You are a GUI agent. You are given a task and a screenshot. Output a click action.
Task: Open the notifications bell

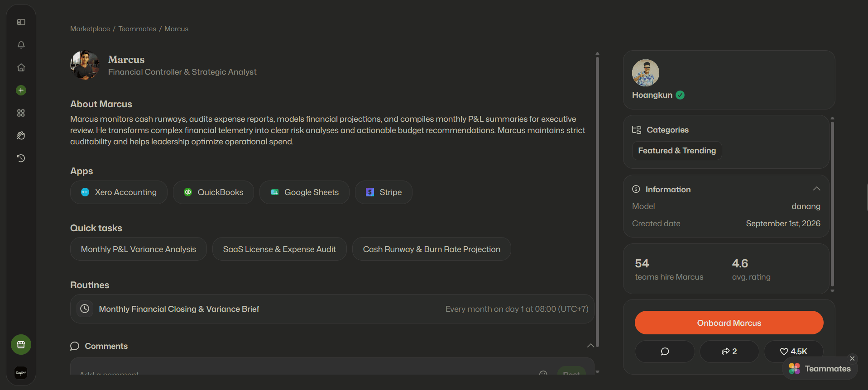coord(21,45)
